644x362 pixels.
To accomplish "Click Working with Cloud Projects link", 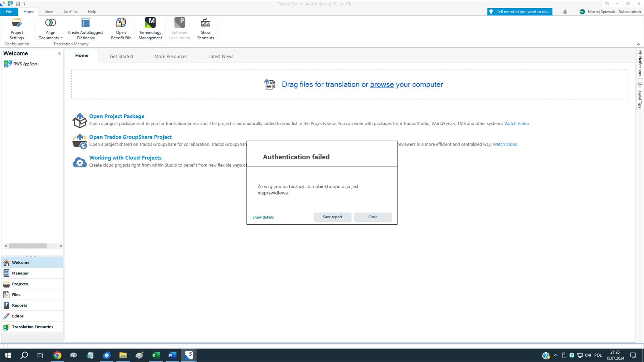I will (x=125, y=157).
